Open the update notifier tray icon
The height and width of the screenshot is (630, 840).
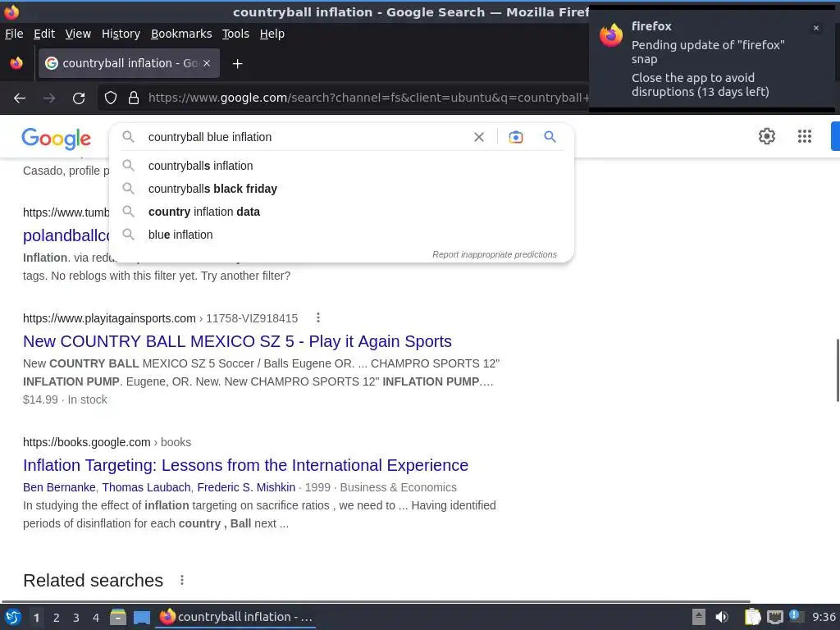(x=797, y=616)
